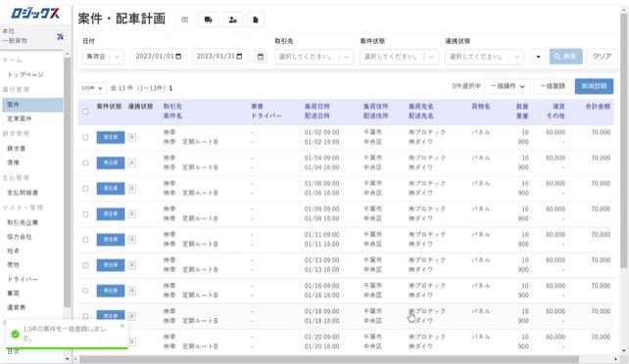Image resolution: width=629 pixels, height=364 pixels.
Task: Open the 取引先 select dropdown
Action: pos(314,57)
